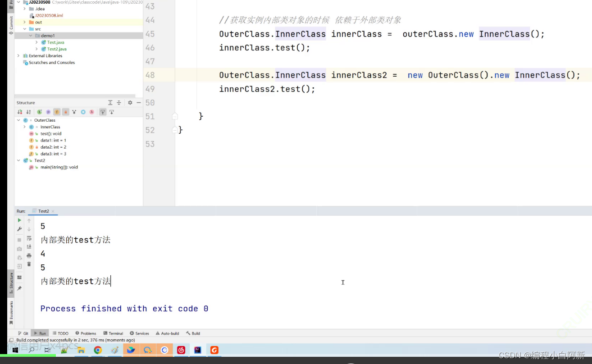Toggle method fold marker at line 51
Image resolution: width=592 pixels, height=364 pixels.
coord(175,116)
